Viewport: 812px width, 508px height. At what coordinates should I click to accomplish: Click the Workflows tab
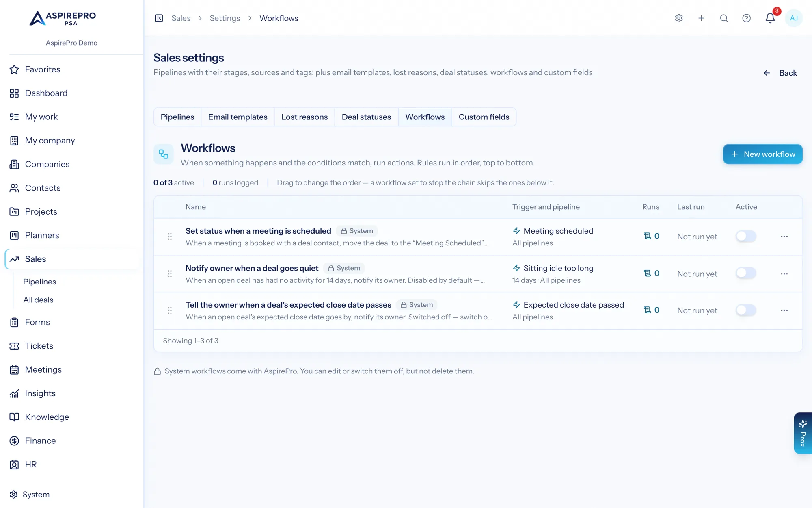[x=425, y=117]
